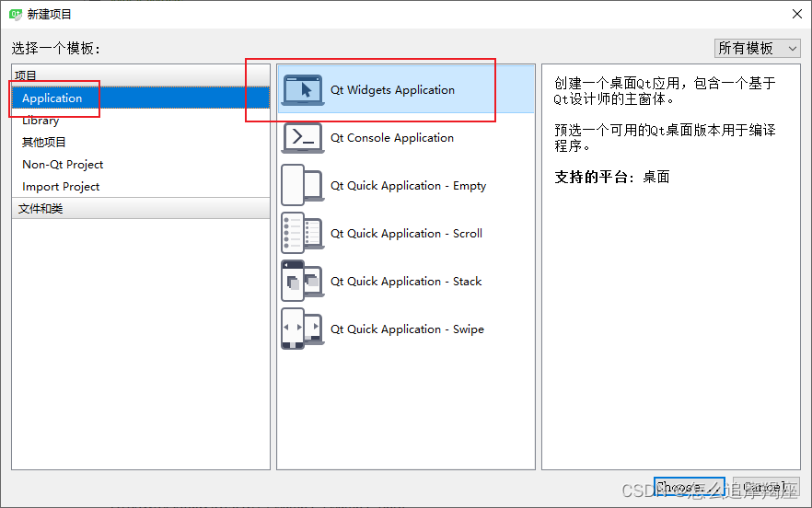Pick Qt Quick Application - Stack label

406,282
